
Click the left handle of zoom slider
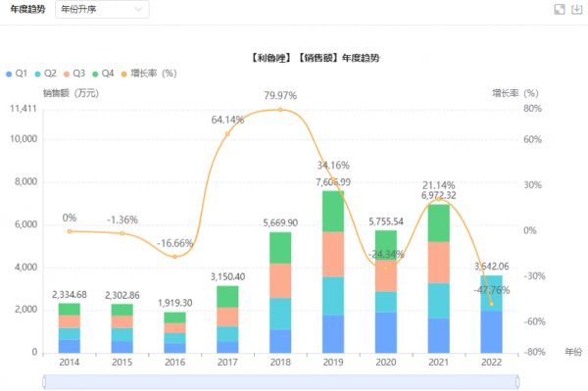pos(44,382)
